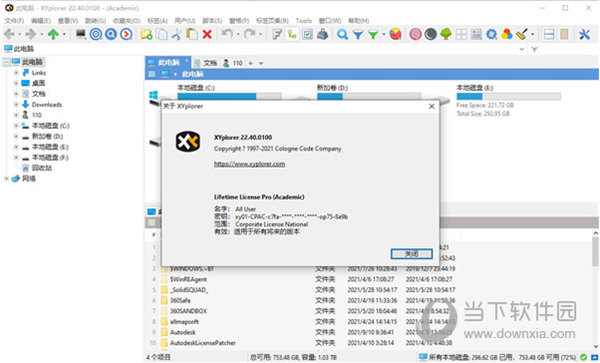
Task: Open the 文件(F) menu
Action: pos(14,21)
